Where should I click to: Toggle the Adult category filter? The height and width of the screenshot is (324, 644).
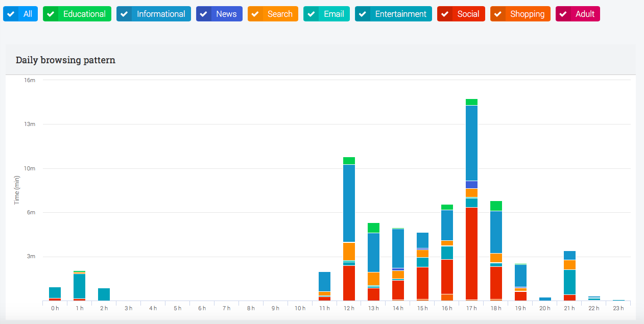click(x=578, y=14)
